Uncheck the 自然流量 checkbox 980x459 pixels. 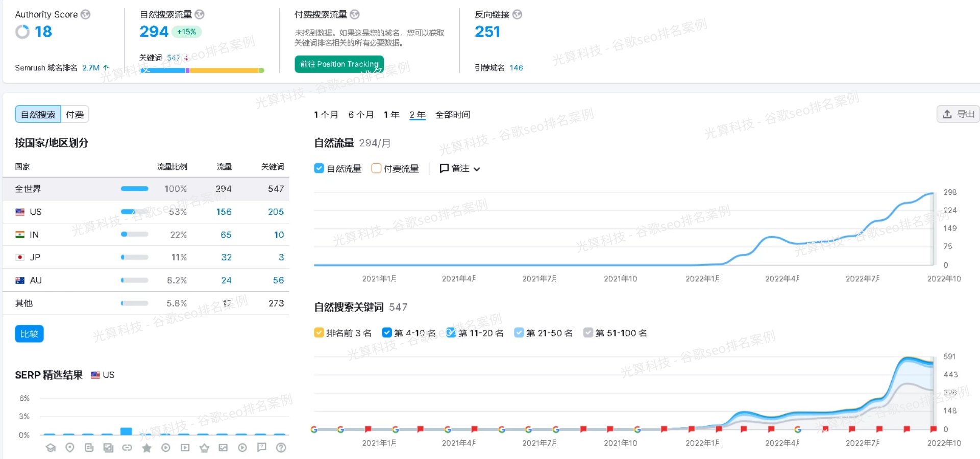319,168
